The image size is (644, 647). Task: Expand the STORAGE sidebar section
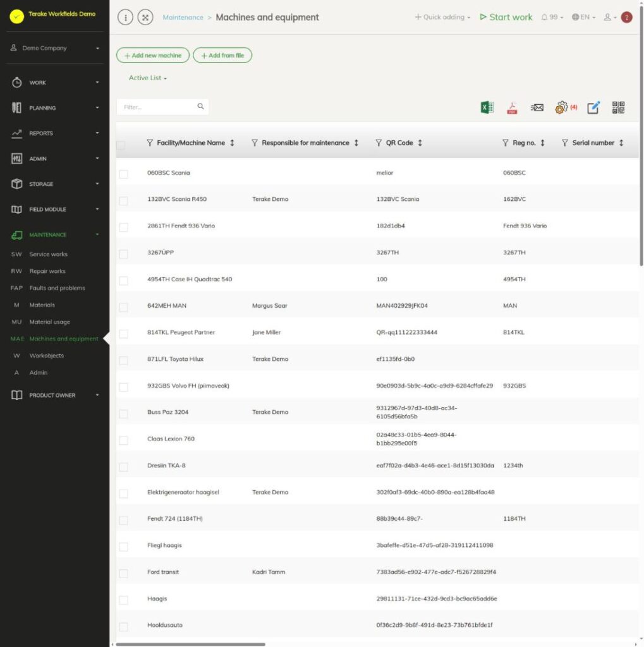54,184
